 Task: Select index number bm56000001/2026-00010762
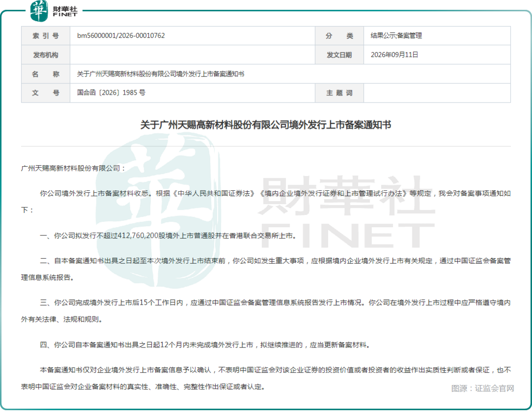pyautogui.click(x=121, y=35)
